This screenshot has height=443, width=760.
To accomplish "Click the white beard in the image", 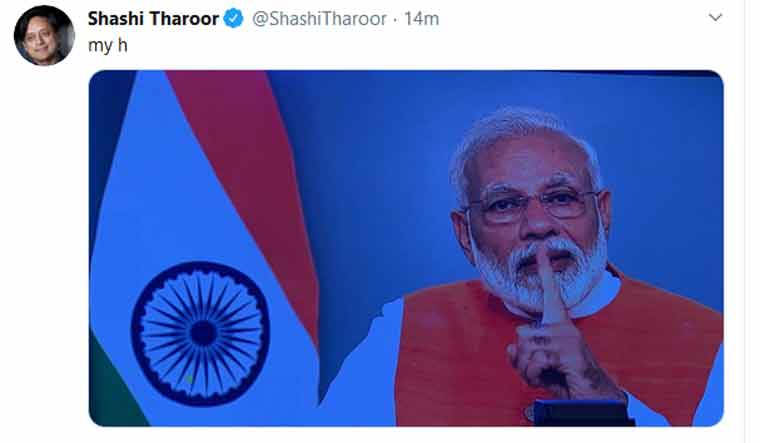I will (538, 276).
